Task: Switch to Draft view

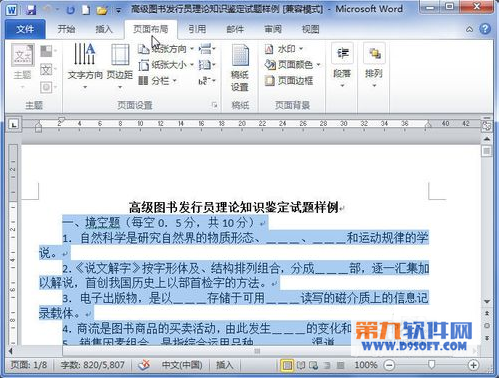Action: click(x=340, y=366)
